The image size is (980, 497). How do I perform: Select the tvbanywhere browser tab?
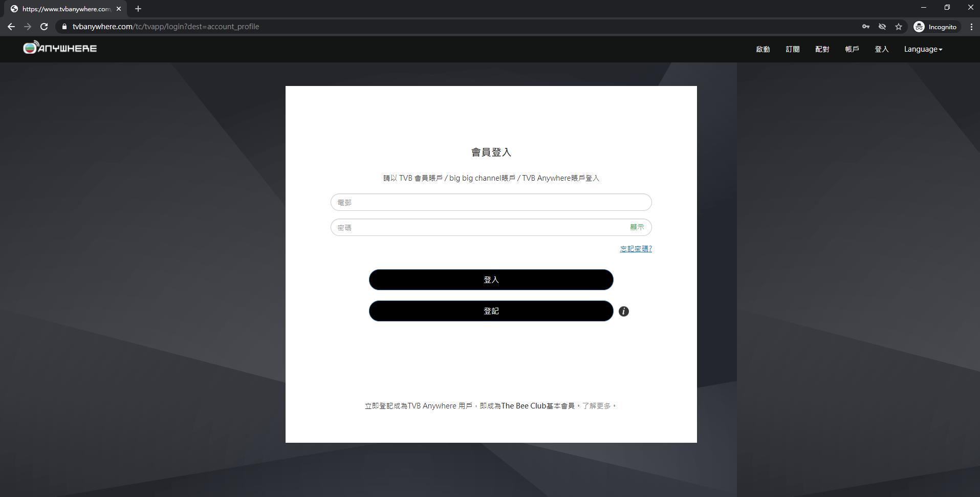coord(66,9)
